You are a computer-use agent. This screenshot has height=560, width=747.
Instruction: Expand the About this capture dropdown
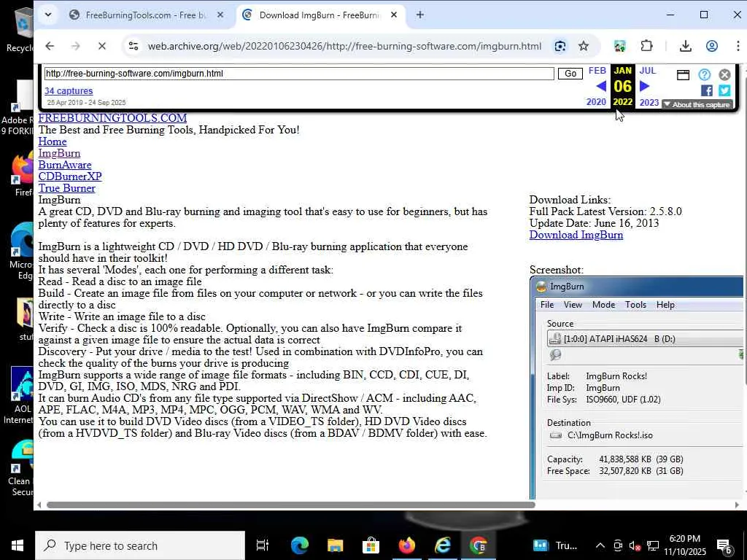tap(697, 104)
